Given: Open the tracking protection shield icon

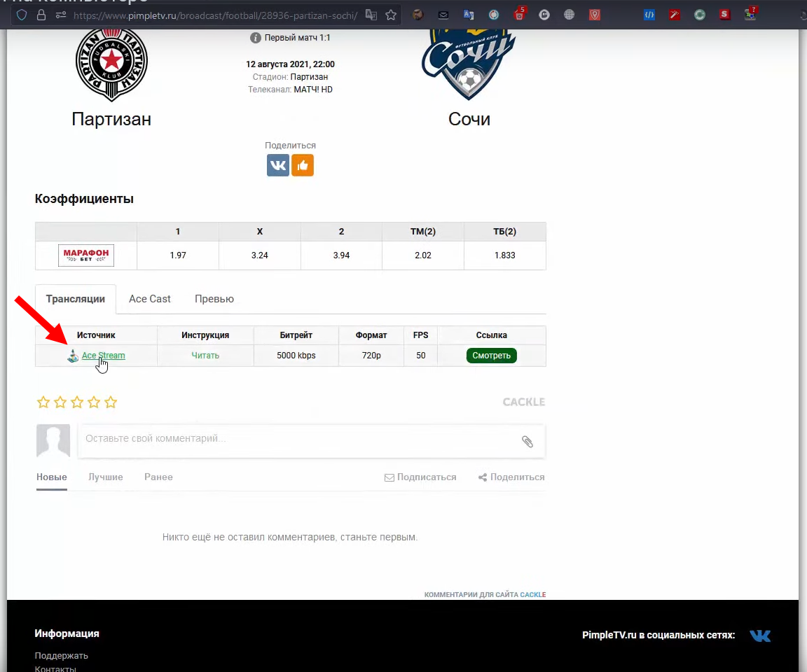Looking at the screenshot, I should 22,15.
